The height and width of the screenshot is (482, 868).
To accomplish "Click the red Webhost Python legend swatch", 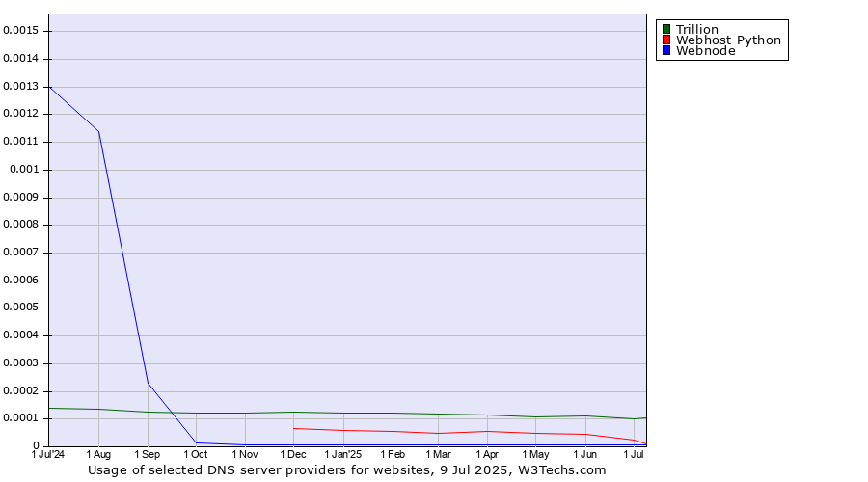I will (666, 40).
